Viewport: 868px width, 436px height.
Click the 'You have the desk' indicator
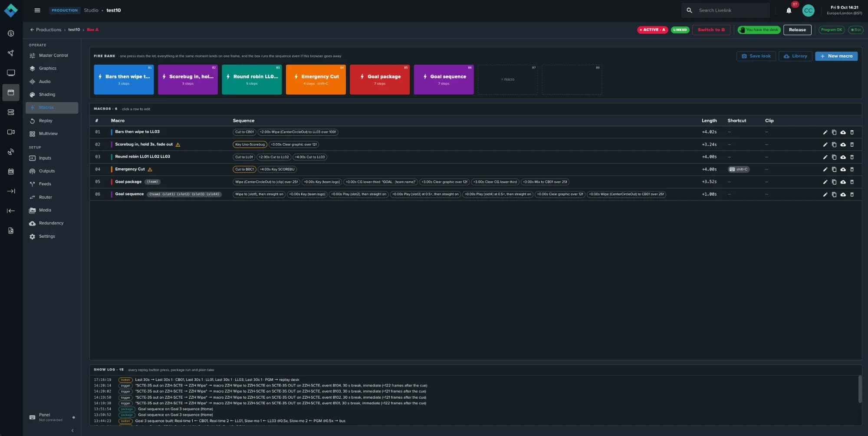[x=759, y=30]
